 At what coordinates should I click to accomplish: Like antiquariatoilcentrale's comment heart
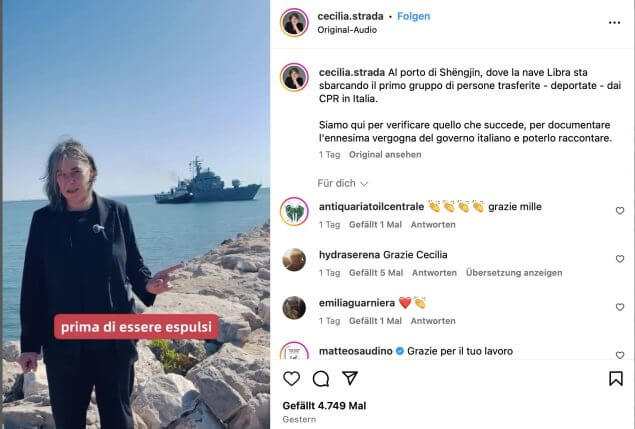(x=620, y=211)
